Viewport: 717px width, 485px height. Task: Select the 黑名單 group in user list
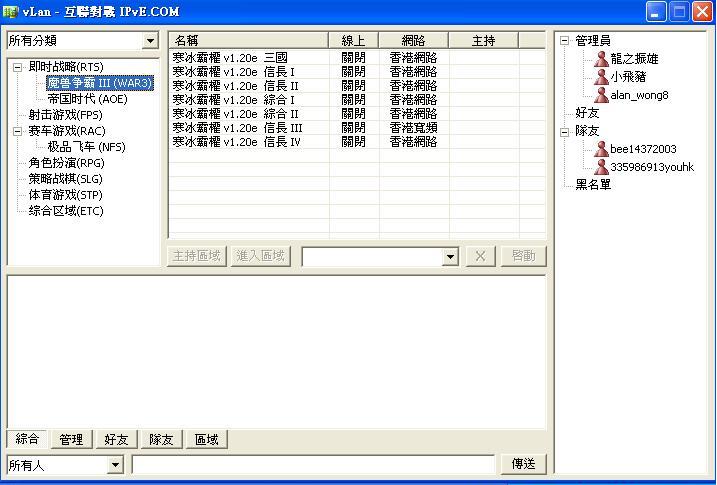point(593,185)
